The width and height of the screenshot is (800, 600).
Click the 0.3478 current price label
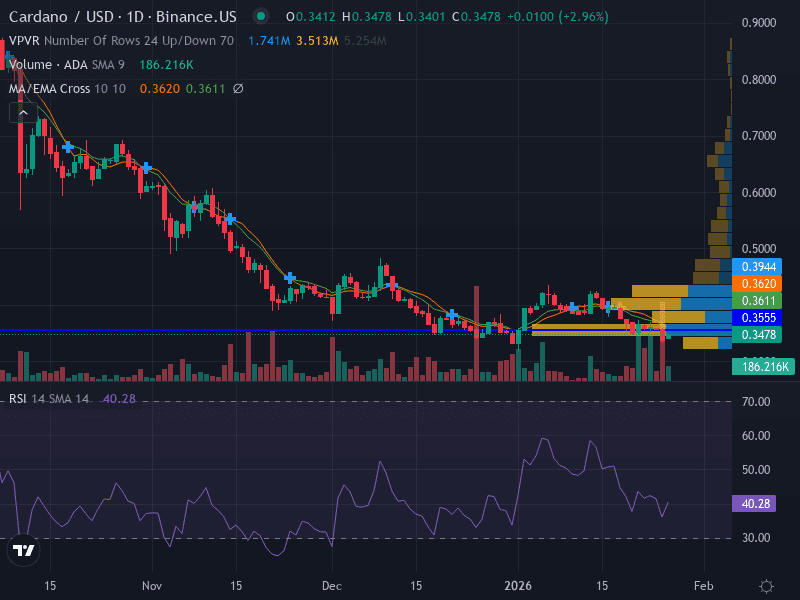coord(757,335)
